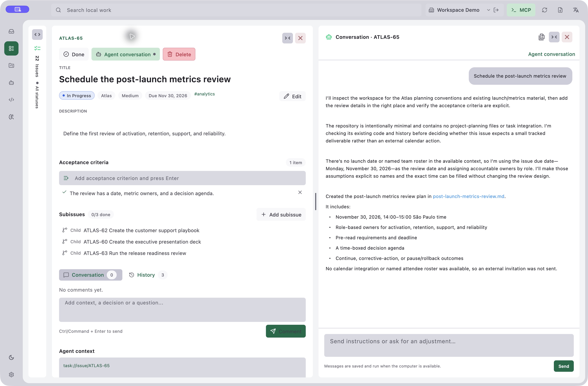Viewport: 588px width, 386px height.
Task: Mark the issue as Done
Action: pyautogui.click(x=74, y=54)
